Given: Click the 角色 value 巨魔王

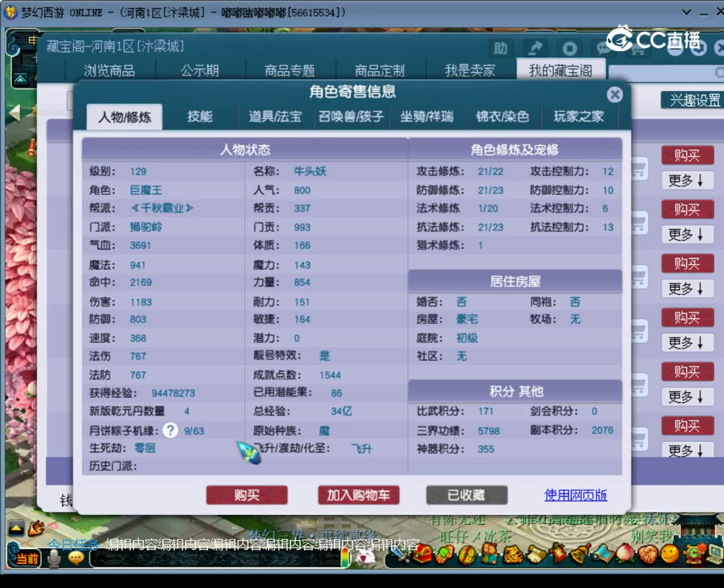Looking at the screenshot, I should pos(146,191).
